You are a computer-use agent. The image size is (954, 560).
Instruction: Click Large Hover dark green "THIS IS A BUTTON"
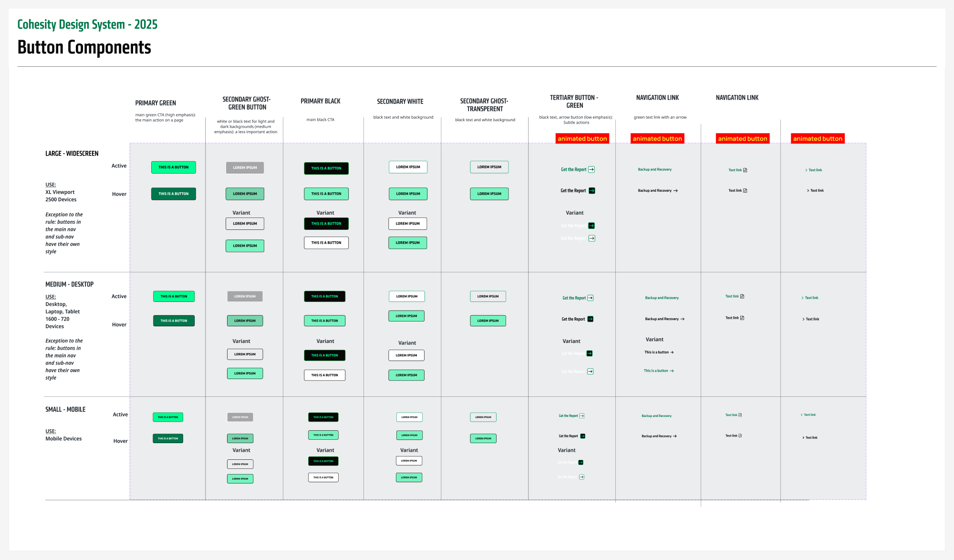tap(174, 194)
